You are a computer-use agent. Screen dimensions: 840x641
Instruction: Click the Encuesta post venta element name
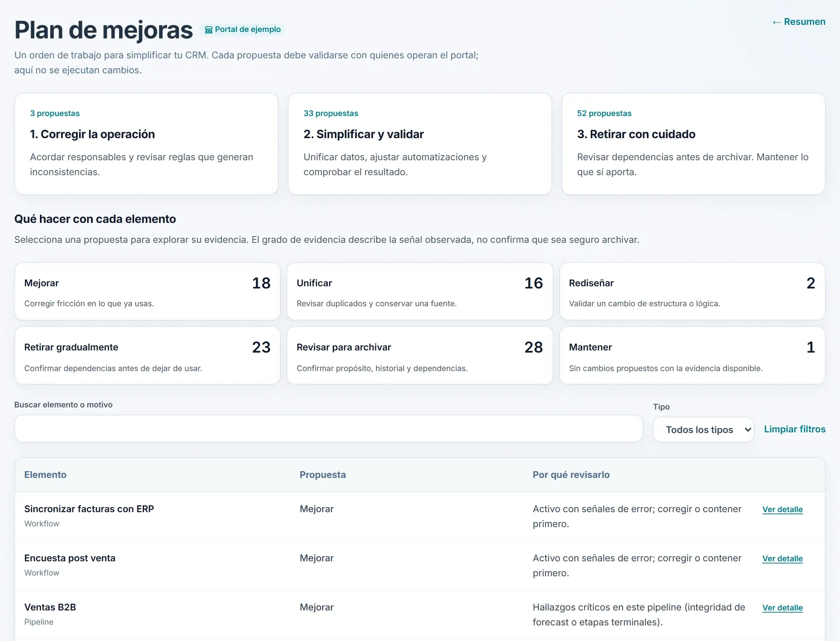[70, 558]
